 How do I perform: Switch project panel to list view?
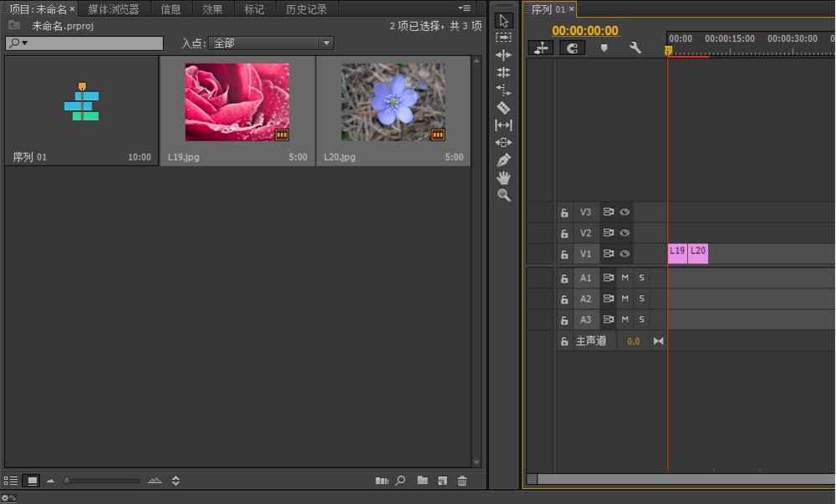[11, 481]
